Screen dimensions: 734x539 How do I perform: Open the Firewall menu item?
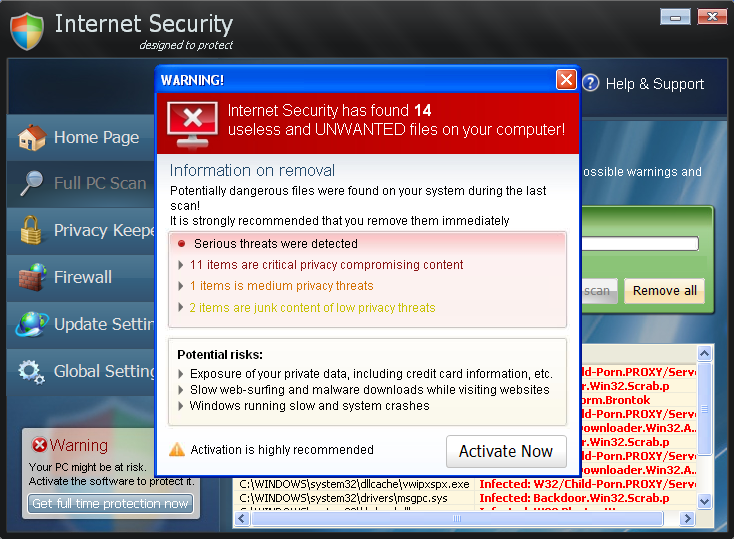(x=83, y=277)
